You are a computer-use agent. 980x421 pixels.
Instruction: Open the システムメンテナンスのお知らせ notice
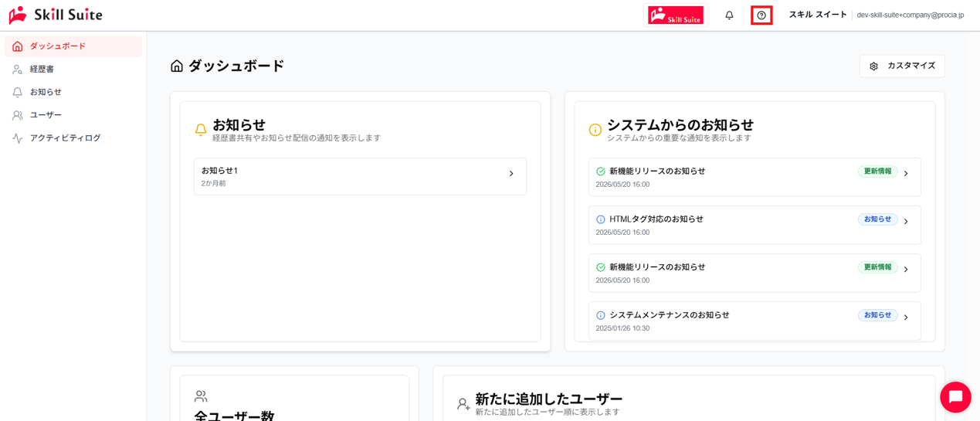point(754,320)
